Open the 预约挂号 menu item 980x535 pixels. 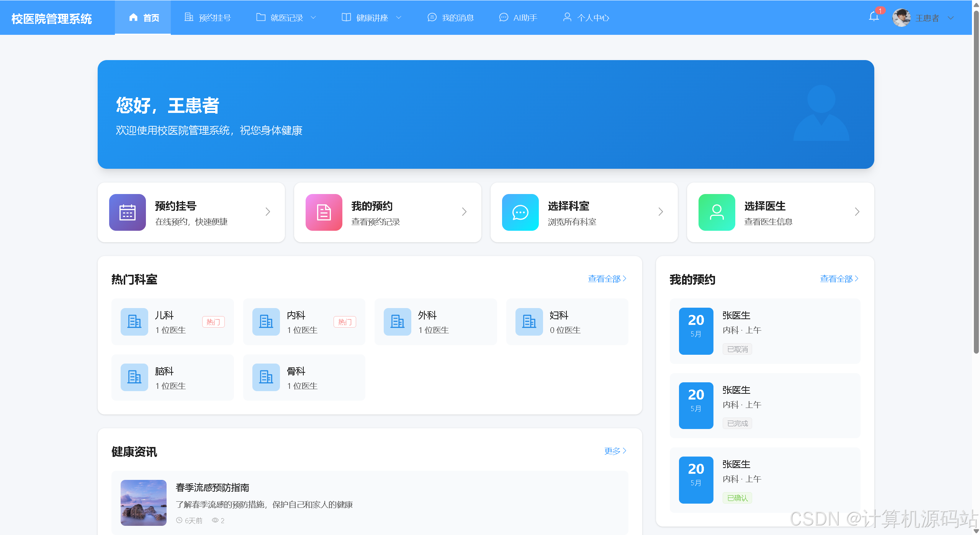tap(208, 18)
